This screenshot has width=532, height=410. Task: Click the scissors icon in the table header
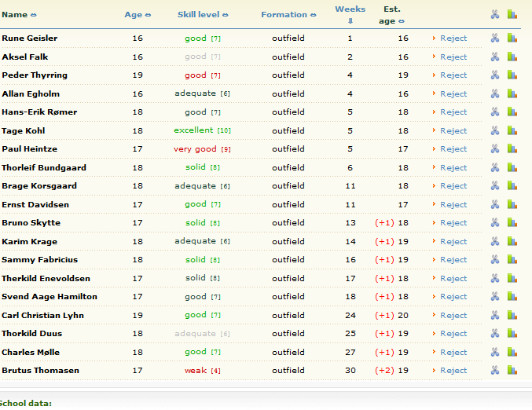[x=495, y=15]
